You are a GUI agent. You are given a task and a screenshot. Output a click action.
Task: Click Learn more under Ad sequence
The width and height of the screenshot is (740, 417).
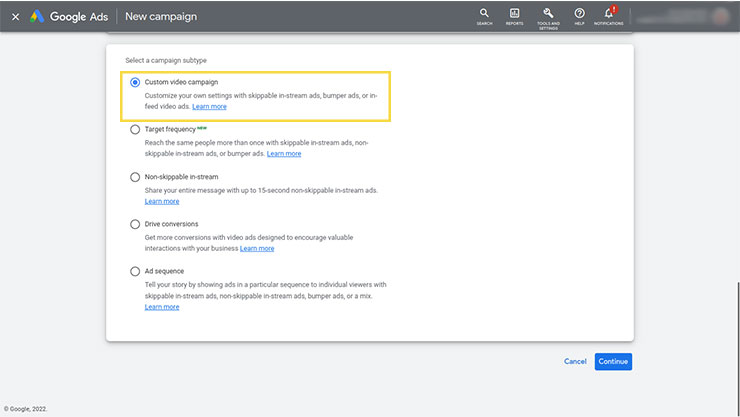(162, 307)
